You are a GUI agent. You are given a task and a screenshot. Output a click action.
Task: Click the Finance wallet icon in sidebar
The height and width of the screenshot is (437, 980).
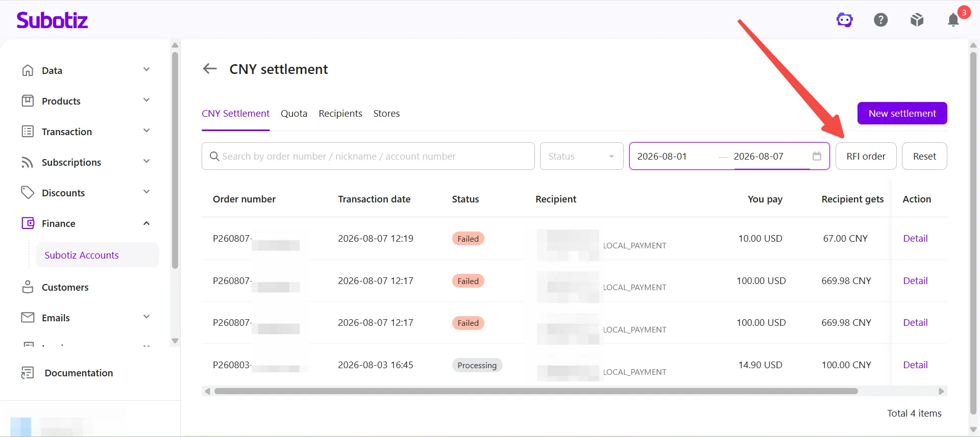[28, 223]
